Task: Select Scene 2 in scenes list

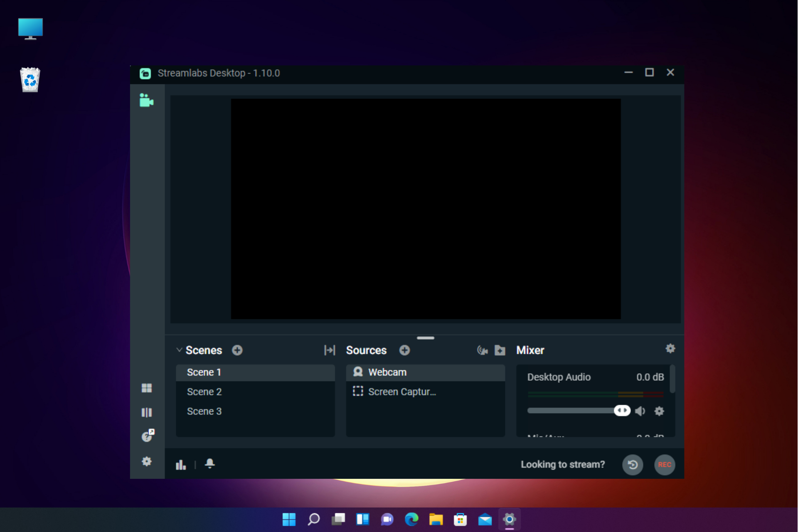Action: coord(204,392)
